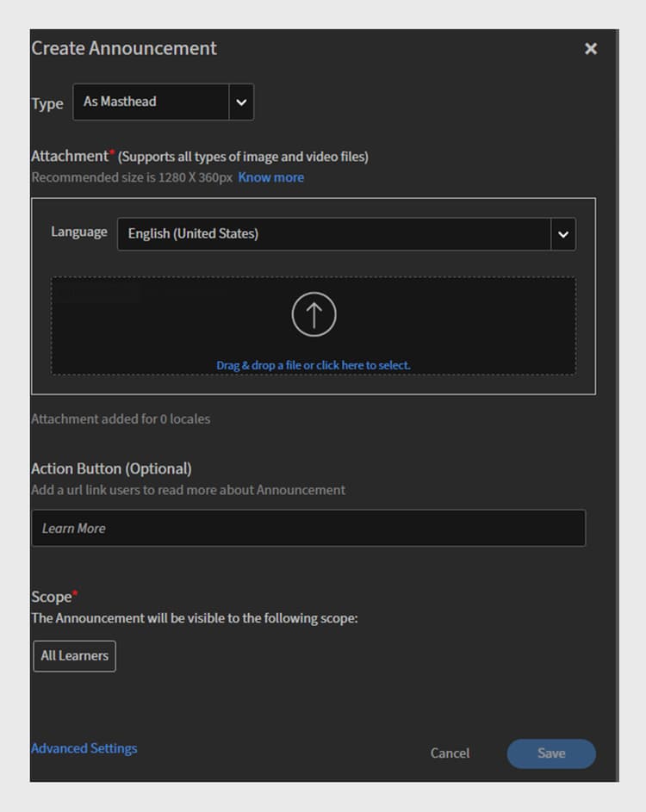Viewport: 646px width, 812px height.
Task: Click the Action Button (Optional) heading
Action: click(111, 468)
